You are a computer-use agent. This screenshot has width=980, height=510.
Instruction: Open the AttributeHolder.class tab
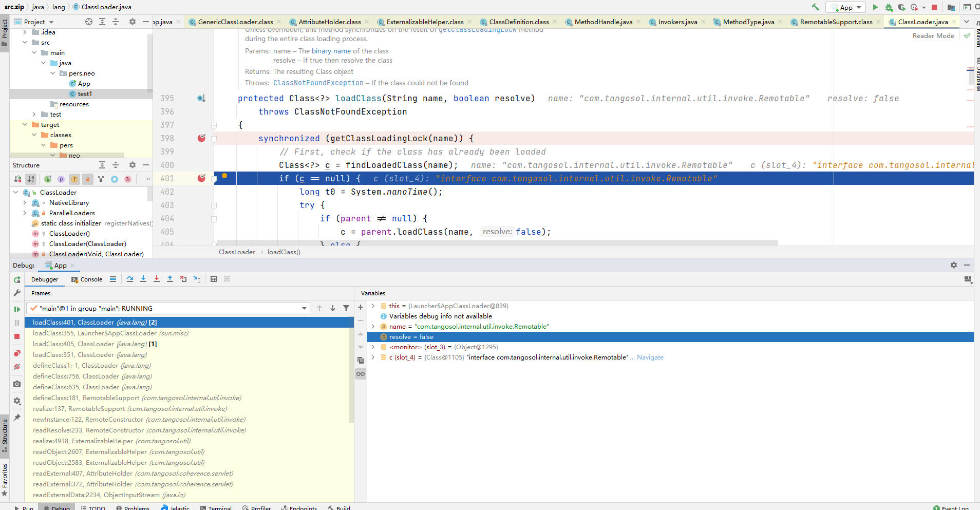tap(329, 22)
